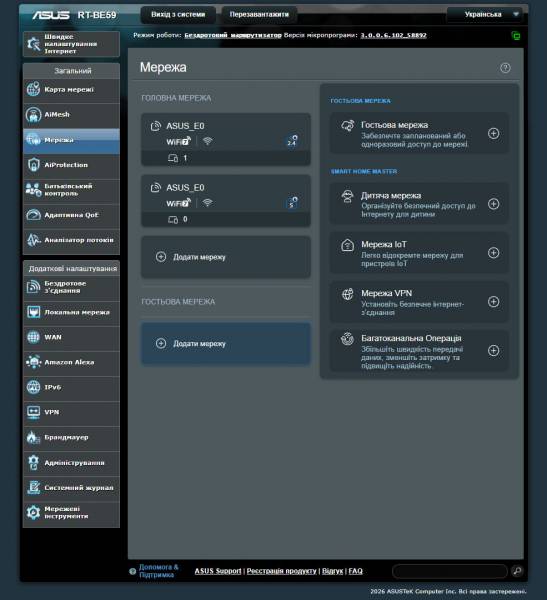This screenshot has height=600, width=547.
Task: Click the search magnifier icon
Action: [517, 571]
